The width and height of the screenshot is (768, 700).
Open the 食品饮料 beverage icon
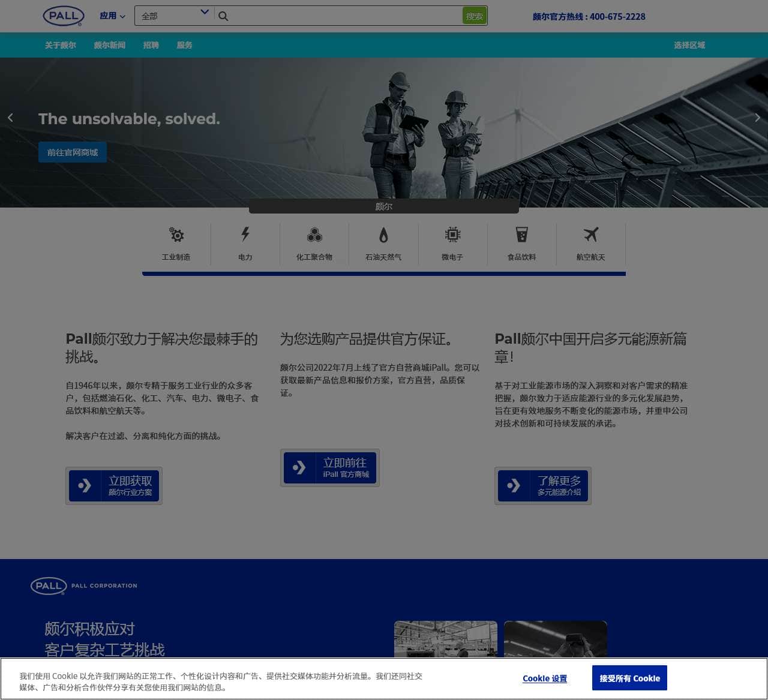pos(523,235)
